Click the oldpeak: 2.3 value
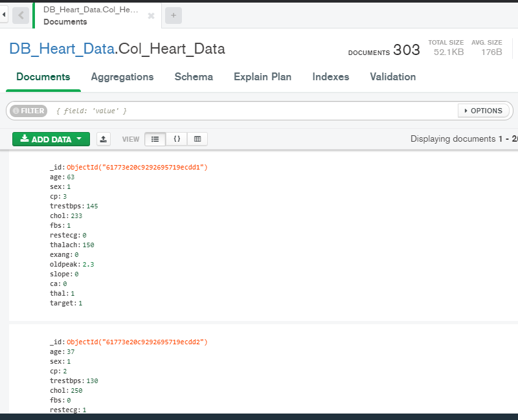Screen dimensions: 518x420 point(88,264)
